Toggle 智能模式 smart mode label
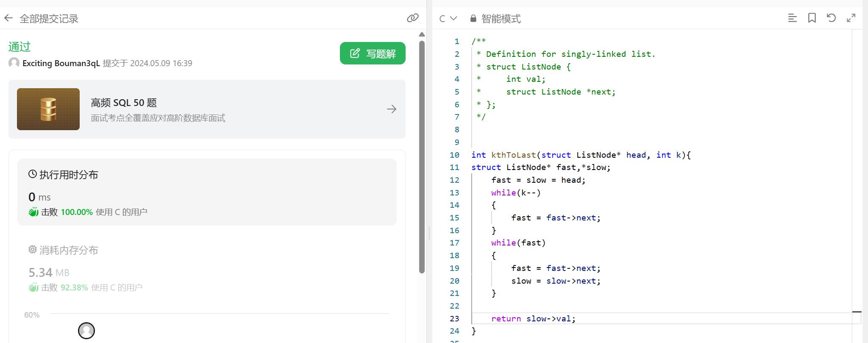 501,19
